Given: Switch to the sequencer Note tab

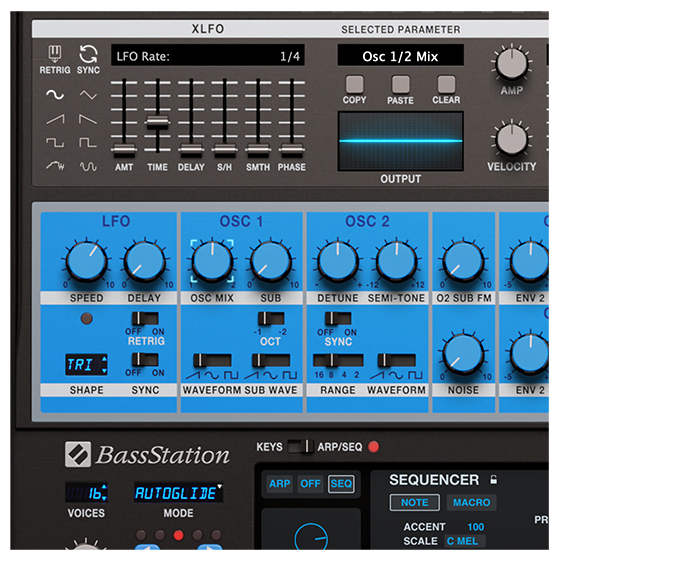Looking at the screenshot, I should point(413,503).
